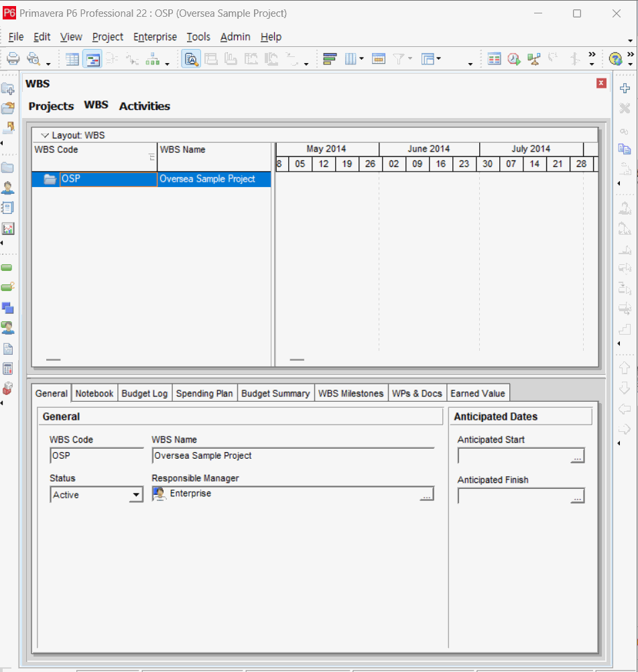638x672 pixels.
Task: Click the Print icon in the toolbar
Action: 13,58
